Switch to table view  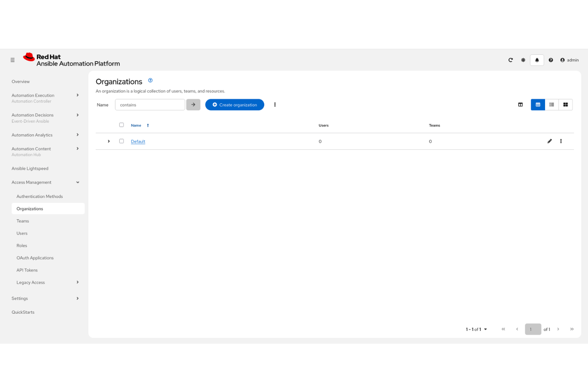(538, 105)
